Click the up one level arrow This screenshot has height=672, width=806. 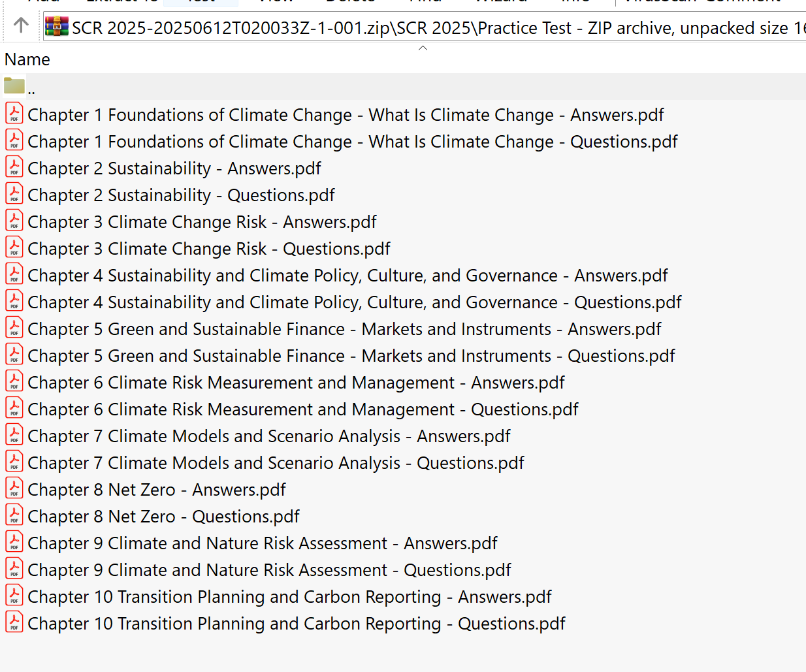[21, 25]
